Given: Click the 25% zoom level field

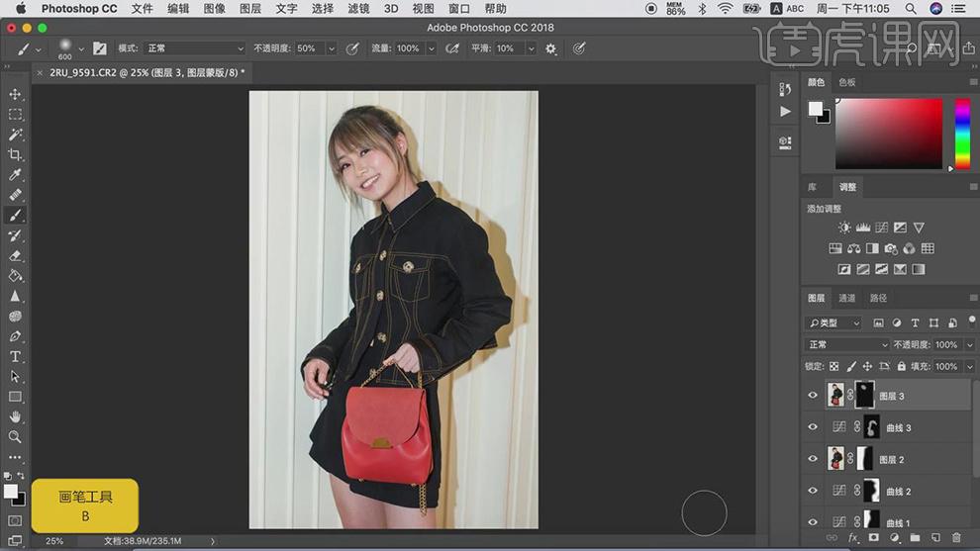Looking at the screenshot, I should coord(54,541).
